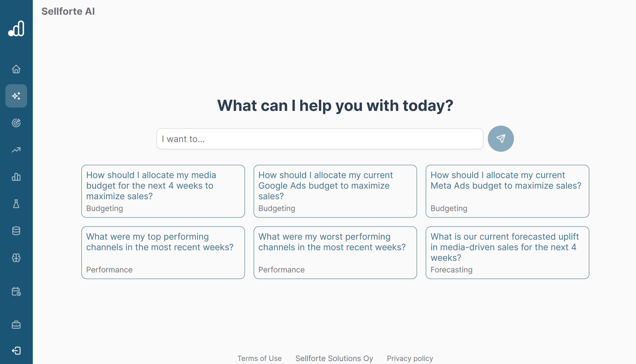Viewport: 636px width, 364px height.
Task: Click the 'I want to...' input field
Action: [x=319, y=139]
